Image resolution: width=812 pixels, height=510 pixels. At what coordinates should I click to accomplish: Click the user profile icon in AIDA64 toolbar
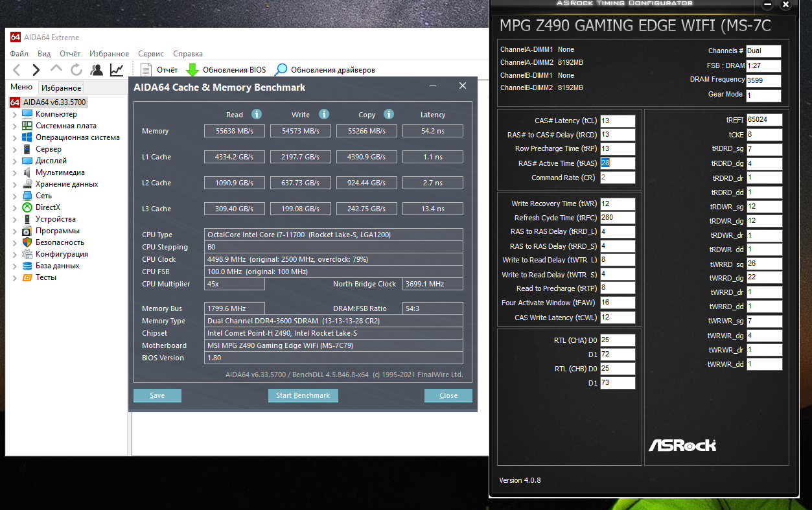[x=97, y=70]
